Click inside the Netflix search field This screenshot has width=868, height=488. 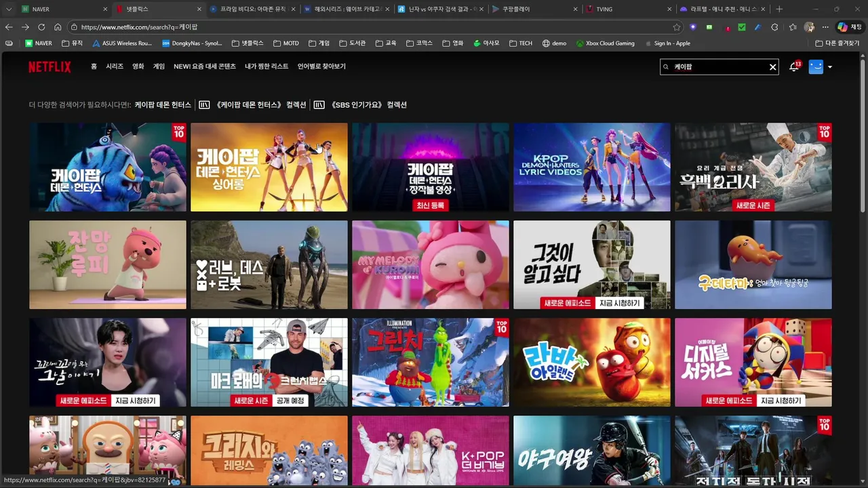(719, 67)
